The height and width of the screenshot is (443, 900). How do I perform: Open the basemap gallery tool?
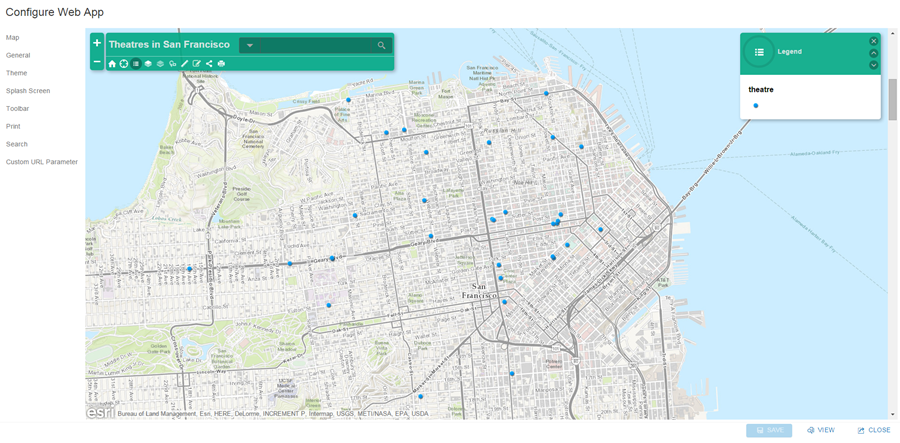click(x=160, y=64)
